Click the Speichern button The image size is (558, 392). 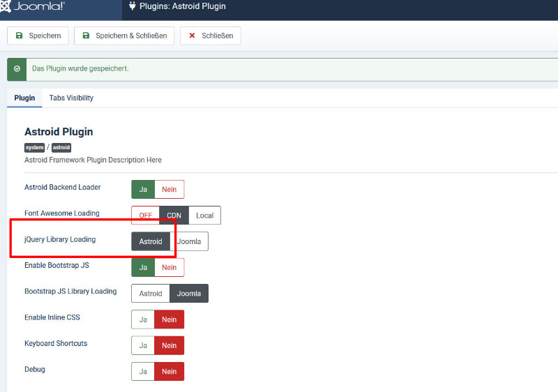pyautogui.click(x=38, y=36)
